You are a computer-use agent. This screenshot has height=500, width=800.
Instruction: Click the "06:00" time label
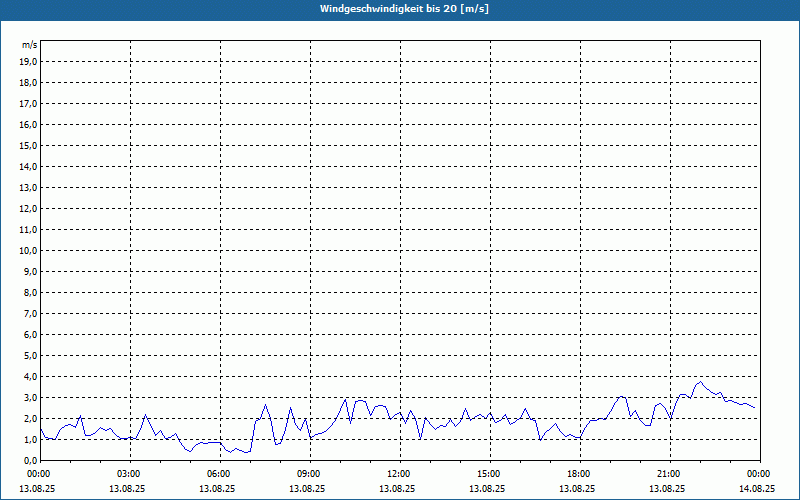220,474
